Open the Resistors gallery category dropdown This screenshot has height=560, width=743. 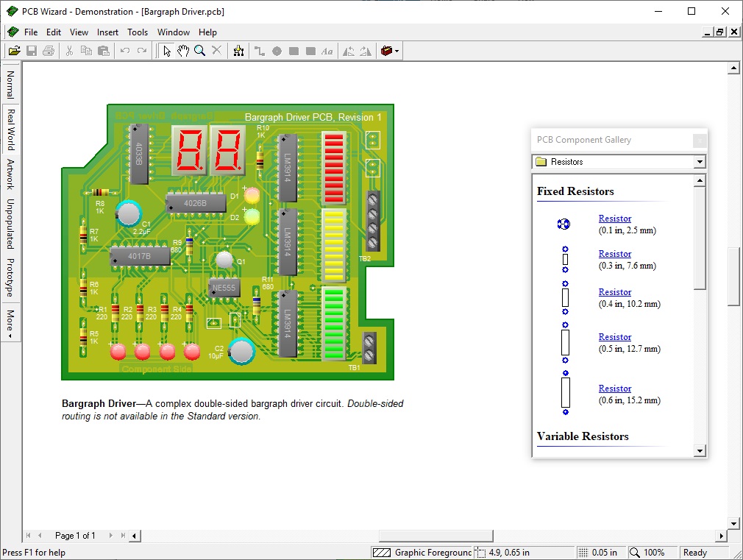pos(699,162)
